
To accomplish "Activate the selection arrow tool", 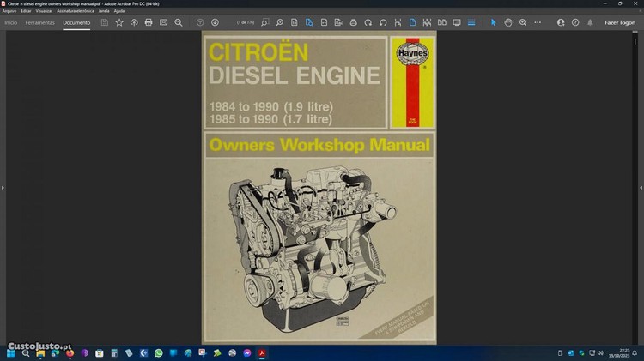I will (x=494, y=22).
